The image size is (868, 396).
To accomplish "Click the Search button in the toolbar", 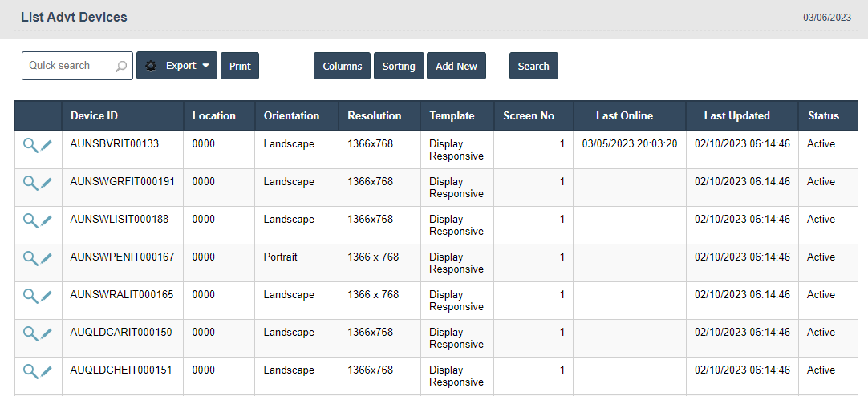I will (x=533, y=66).
